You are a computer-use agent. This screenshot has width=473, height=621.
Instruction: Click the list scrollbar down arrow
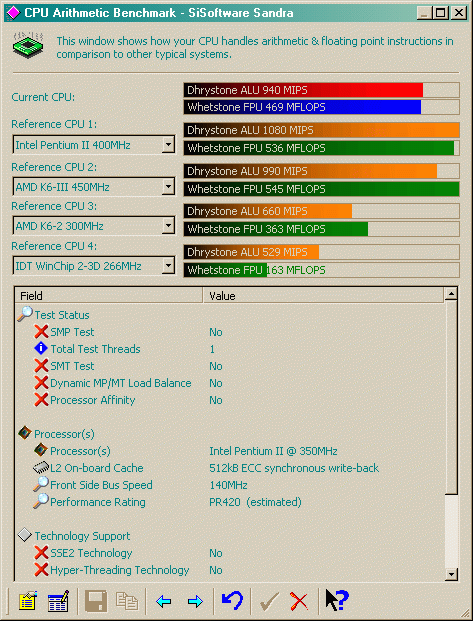(451, 574)
